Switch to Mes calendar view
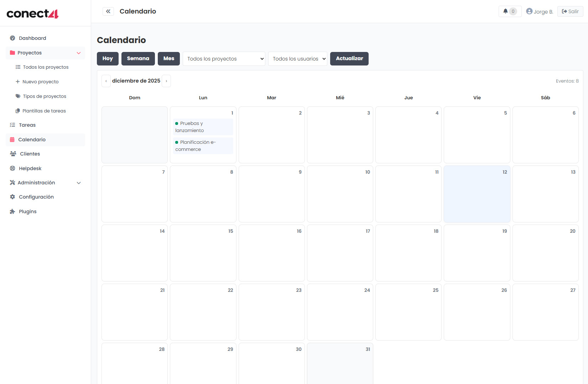The width and height of the screenshot is (588, 384). tap(169, 59)
